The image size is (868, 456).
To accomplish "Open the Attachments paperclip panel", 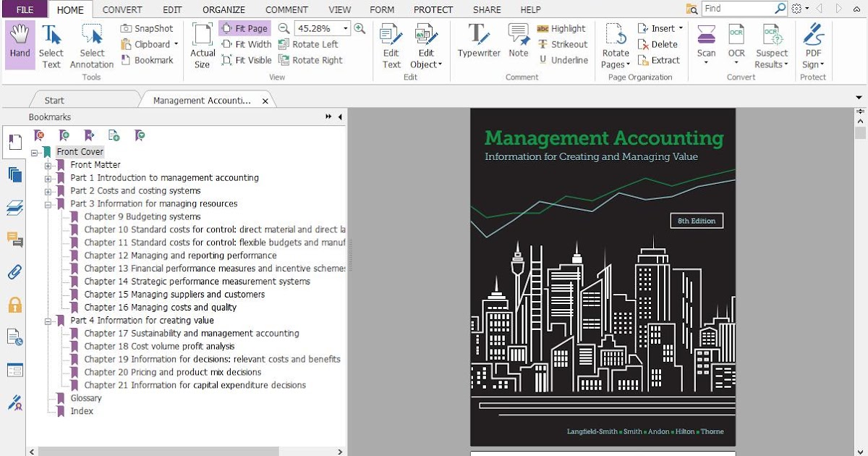I will coord(14,272).
